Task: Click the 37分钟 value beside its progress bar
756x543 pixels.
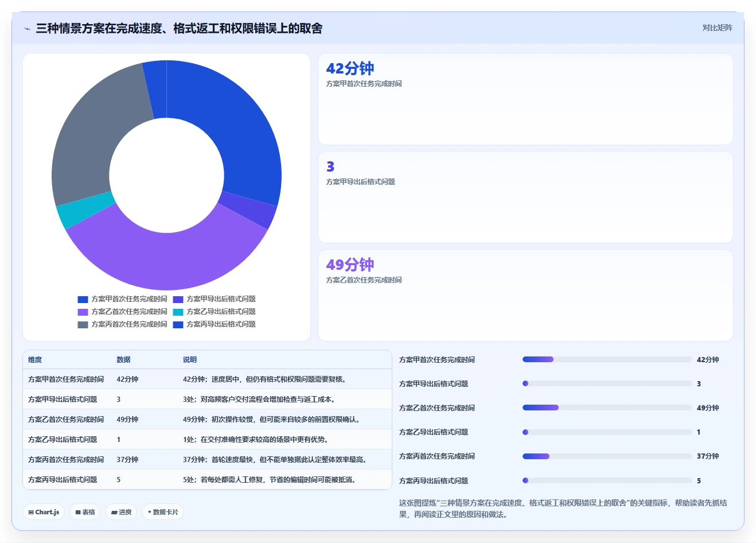Action: click(708, 456)
